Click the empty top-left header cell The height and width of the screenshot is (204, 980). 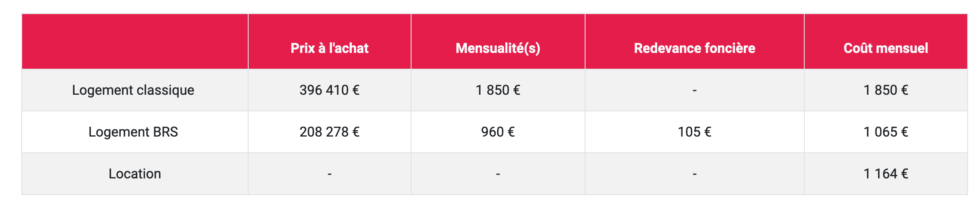(135, 41)
